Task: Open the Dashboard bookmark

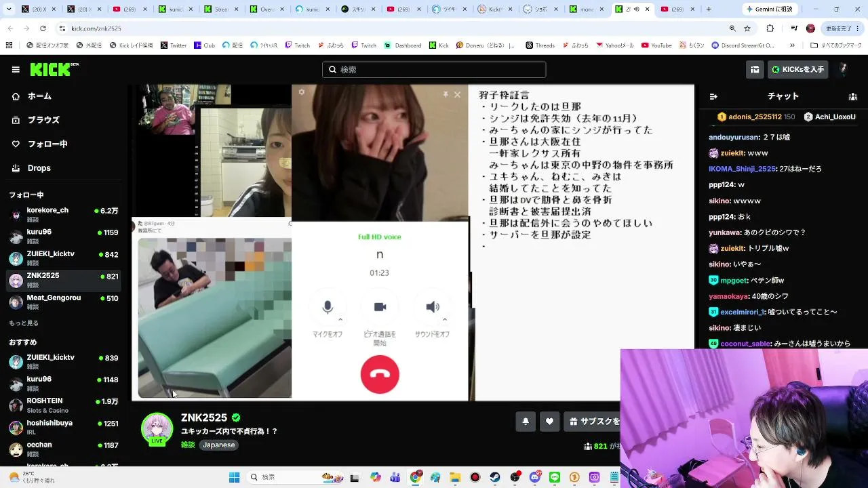Action: point(402,45)
